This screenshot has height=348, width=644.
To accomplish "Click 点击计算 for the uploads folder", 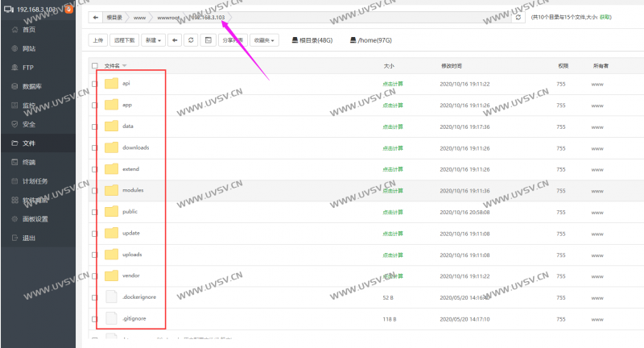I will 393,255.
